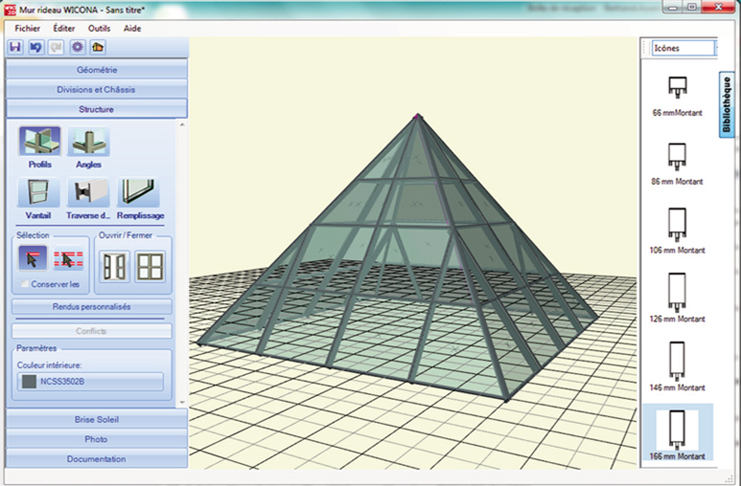Select the Angles structure tool
This screenshot has width=741, height=486.
point(89,142)
